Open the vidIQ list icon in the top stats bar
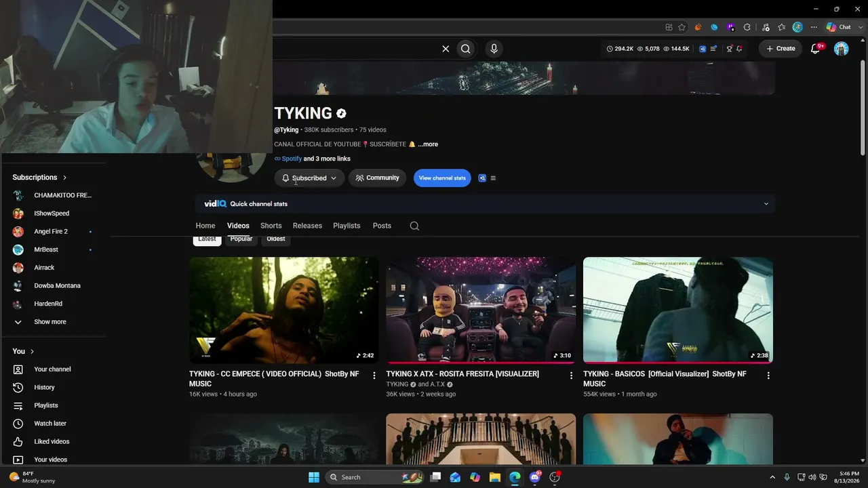The width and height of the screenshot is (868, 488). point(713,49)
